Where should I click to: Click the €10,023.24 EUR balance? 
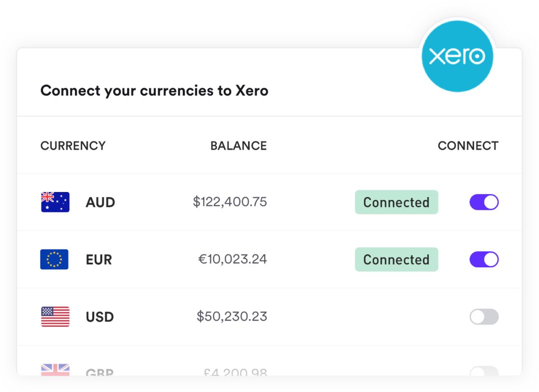pyautogui.click(x=233, y=259)
